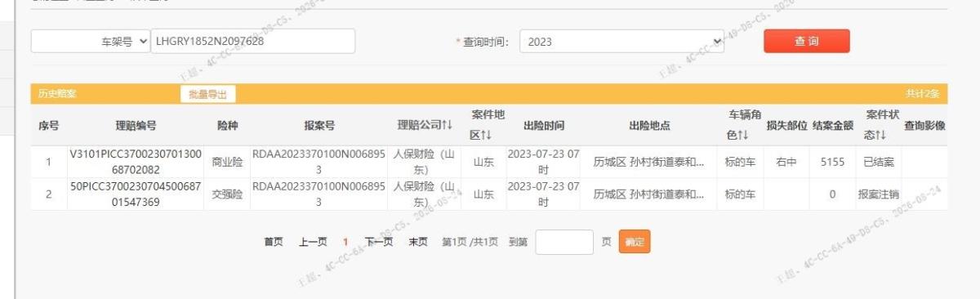
Task: Click 人保财险 (山东) in the 商业险 row
Action: click(425, 162)
